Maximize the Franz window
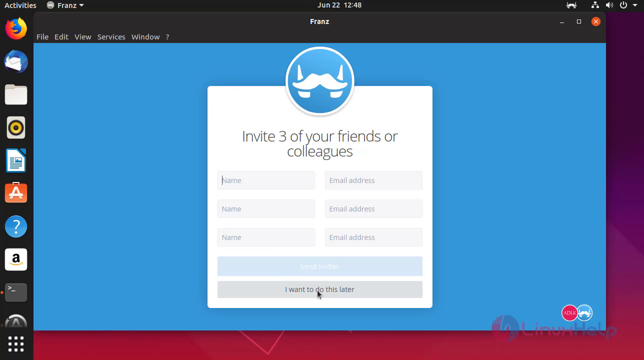Image resolution: width=644 pixels, height=360 pixels. pyautogui.click(x=579, y=21)
